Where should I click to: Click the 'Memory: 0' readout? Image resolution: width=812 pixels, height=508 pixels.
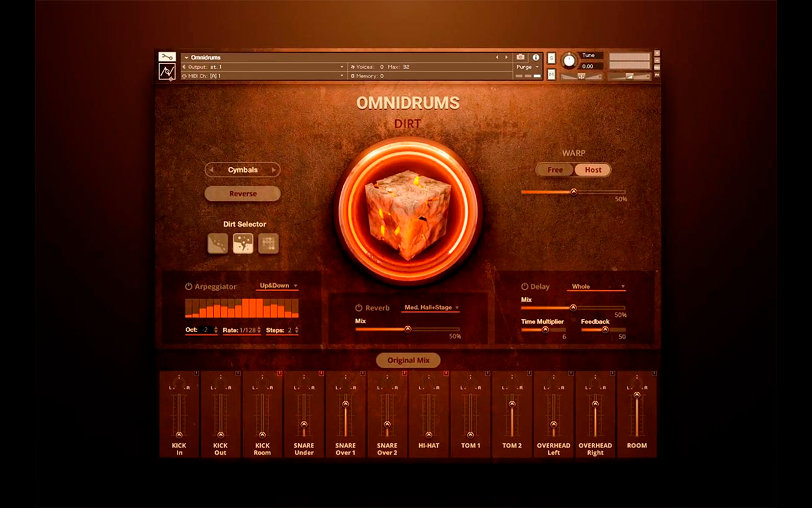(x=368, y=76)
